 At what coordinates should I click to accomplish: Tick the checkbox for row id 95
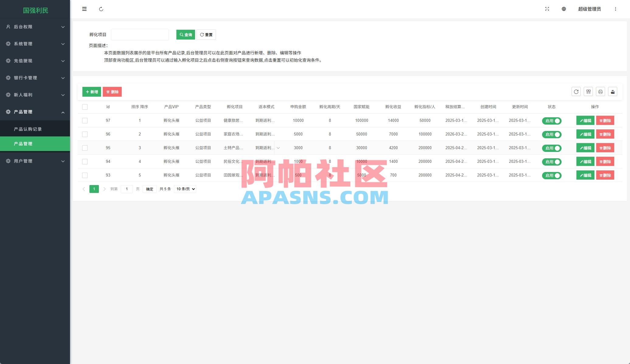point(85,148)
